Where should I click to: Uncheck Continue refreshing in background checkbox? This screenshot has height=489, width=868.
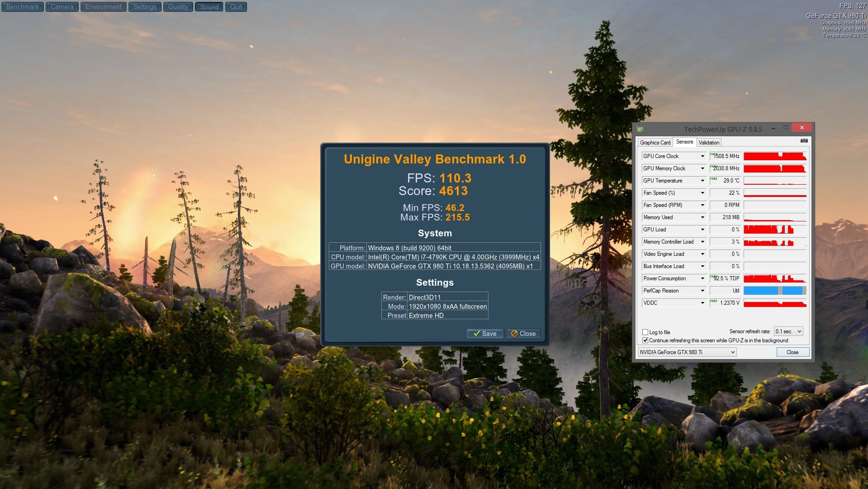coord(645,340)
